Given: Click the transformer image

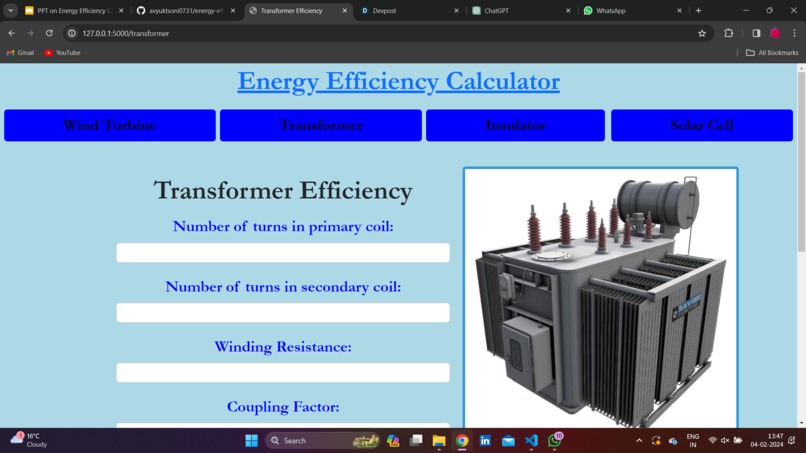Looking at the screenshot, I should [600, 298].
